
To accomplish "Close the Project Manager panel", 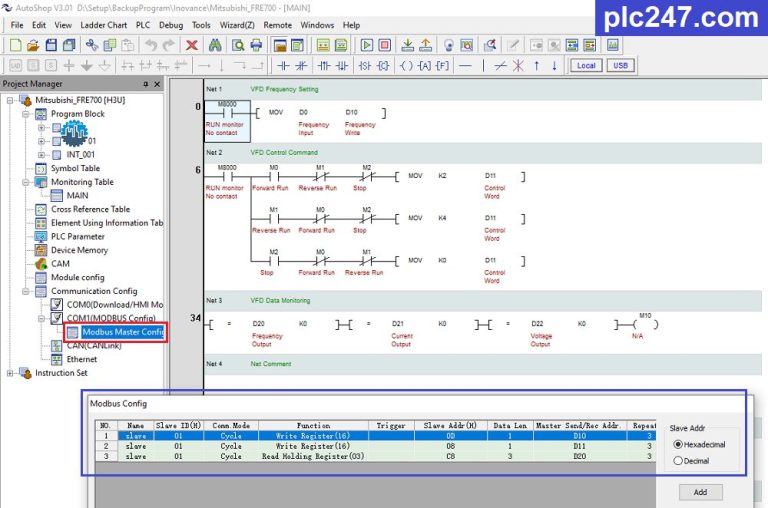I will tap(157, 84).
